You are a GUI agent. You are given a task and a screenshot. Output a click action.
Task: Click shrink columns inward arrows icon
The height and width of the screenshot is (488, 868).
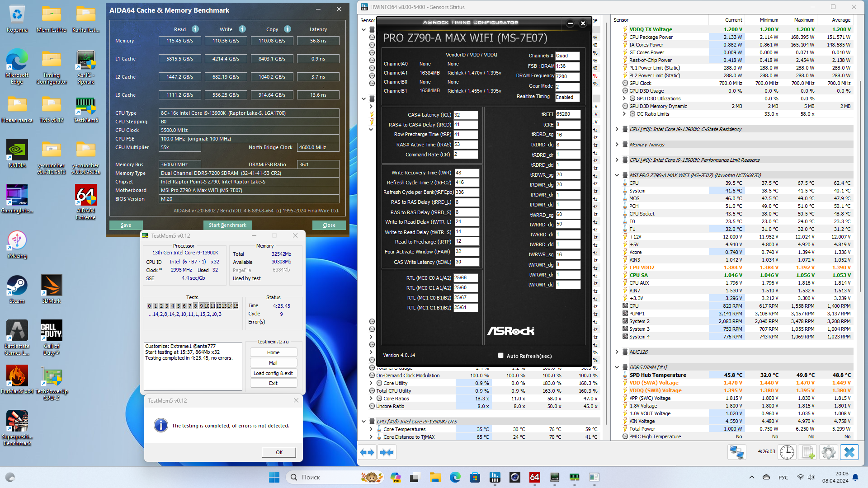pos(387,452)
